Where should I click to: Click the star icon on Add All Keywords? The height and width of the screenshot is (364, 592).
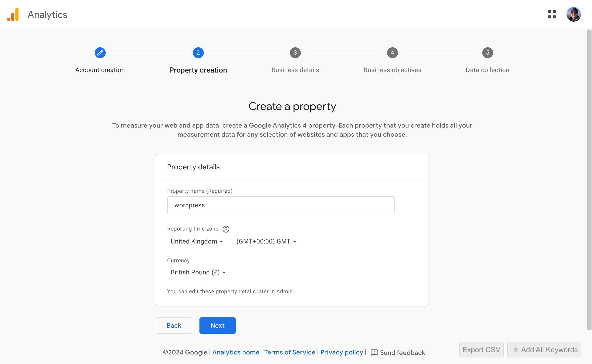pyautogui.click(x=516, y=349)
